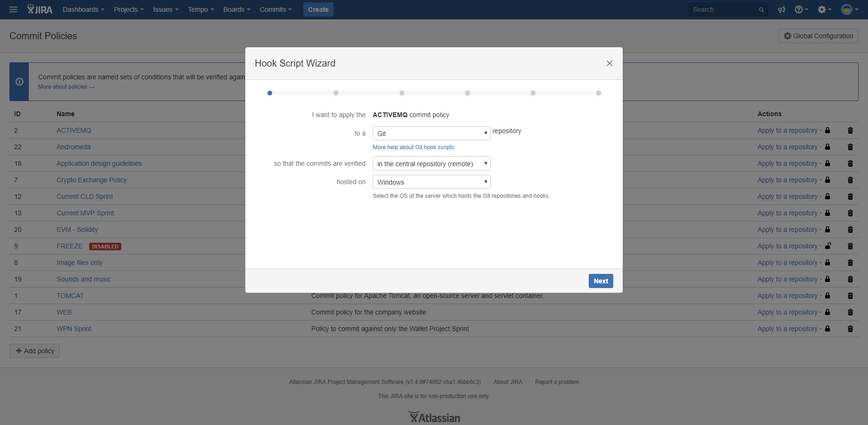Click the Report a problem footer link
This screenshot has height=425, width=868.
coord(557,382)
